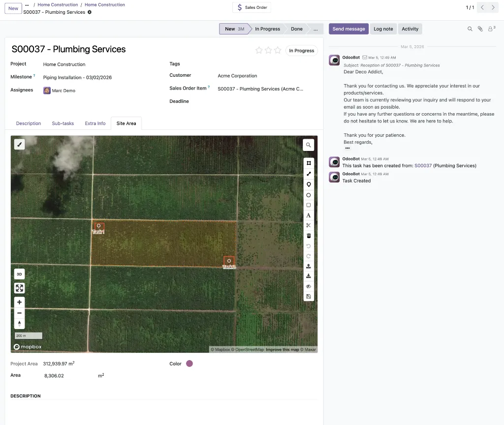This screenshot has width=504, height=425.
Task: Switch to the Sub-tasks tab
Action: pos(63,123)
